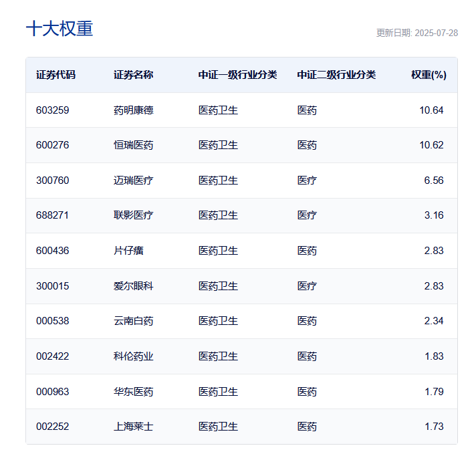The image size is (476, 460).
Task: Select stock code 603259
Action: 53,110
